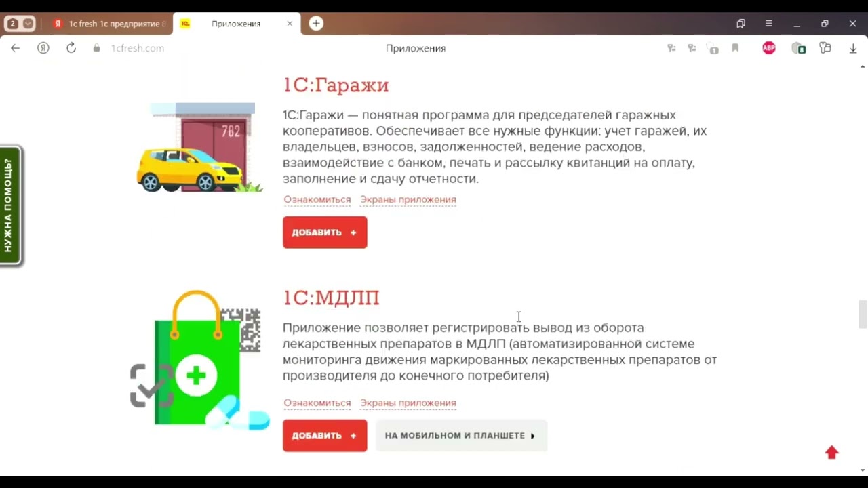Click the green pharmacy bag illustration
Screen dimensions: 868x488
200,360
